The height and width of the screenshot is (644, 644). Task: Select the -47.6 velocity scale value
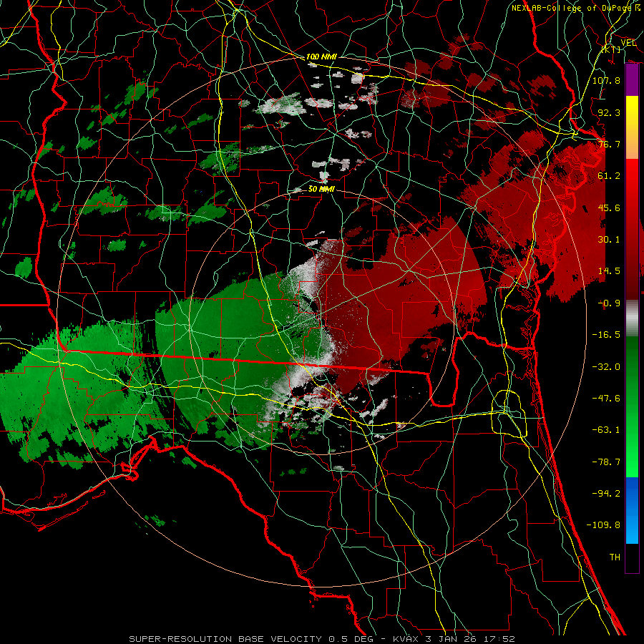[x=606, y=399]
